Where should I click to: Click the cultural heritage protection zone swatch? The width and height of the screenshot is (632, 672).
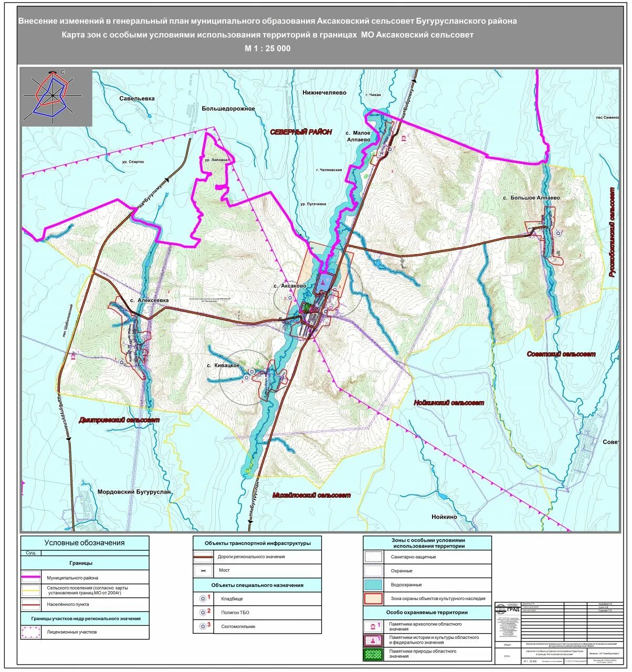[374, 598]
